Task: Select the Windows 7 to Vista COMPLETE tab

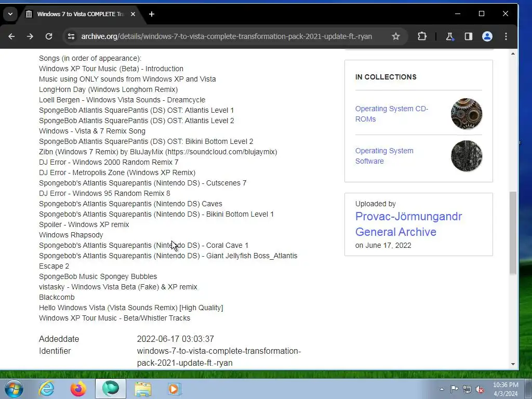Action: point(81,14)
